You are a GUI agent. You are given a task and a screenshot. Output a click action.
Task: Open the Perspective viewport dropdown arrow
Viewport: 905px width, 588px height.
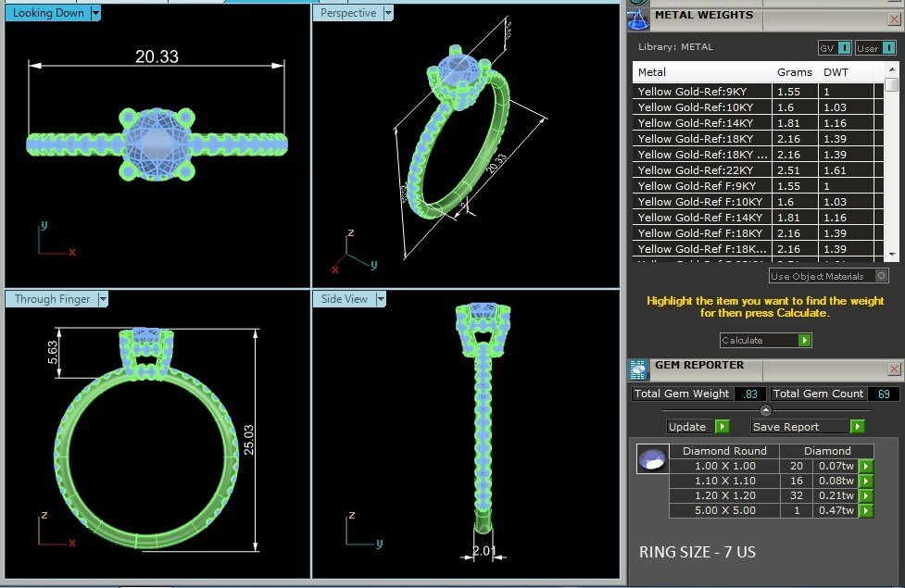(388, 13)
